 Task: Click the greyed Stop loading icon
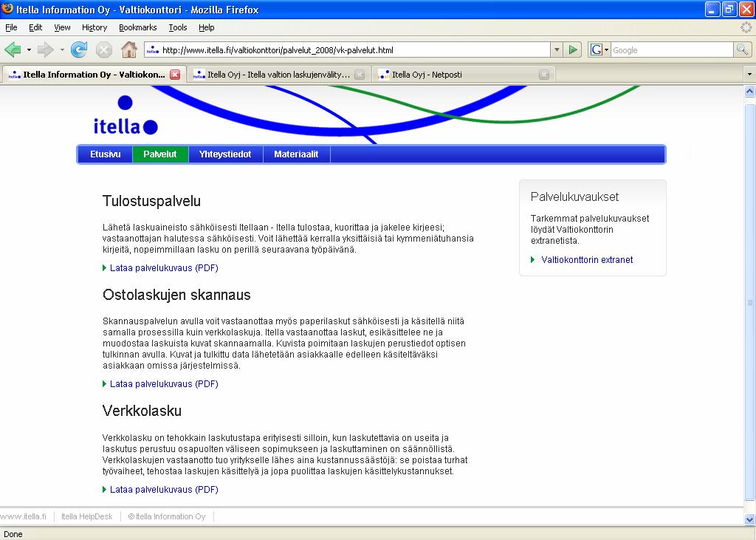click(x=103, y=49)
